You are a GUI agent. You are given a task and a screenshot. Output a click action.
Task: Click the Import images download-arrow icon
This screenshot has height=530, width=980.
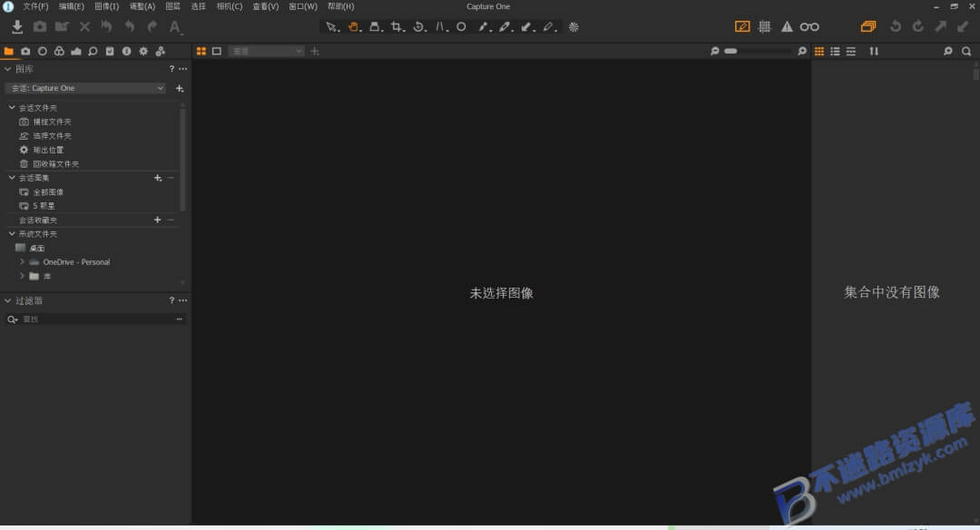pos(17,27)
